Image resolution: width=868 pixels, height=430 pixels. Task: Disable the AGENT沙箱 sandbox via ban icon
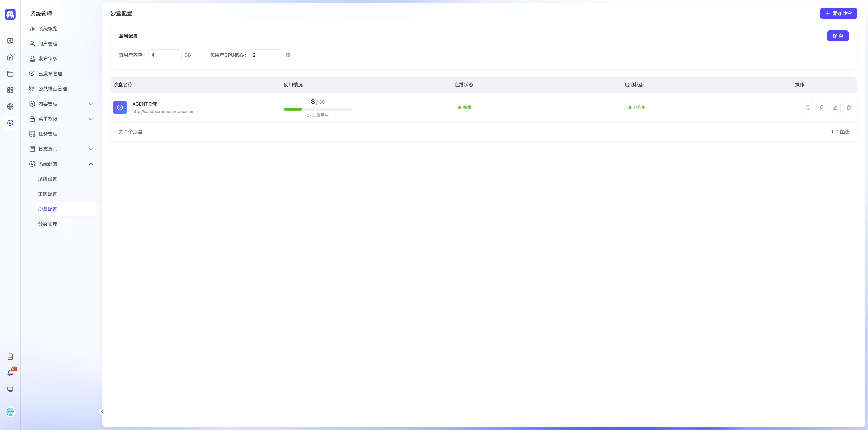point(808,107)
